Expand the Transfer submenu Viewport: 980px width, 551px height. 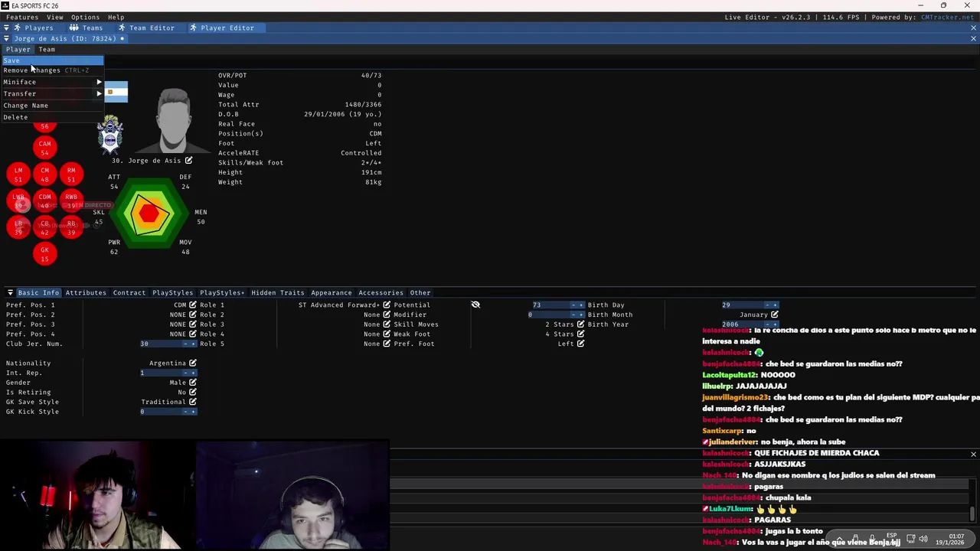coord(52,93)
